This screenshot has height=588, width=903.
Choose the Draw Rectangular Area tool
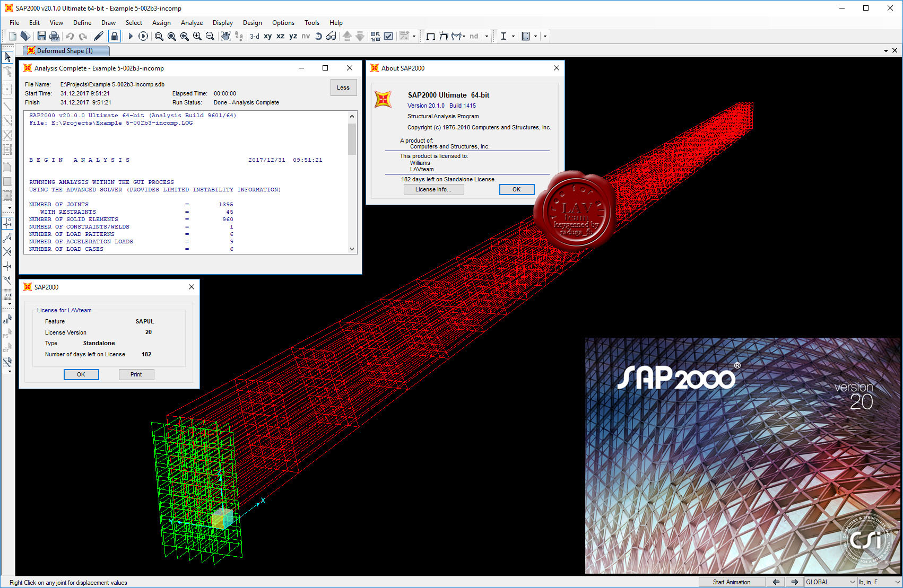click(7, 181)
